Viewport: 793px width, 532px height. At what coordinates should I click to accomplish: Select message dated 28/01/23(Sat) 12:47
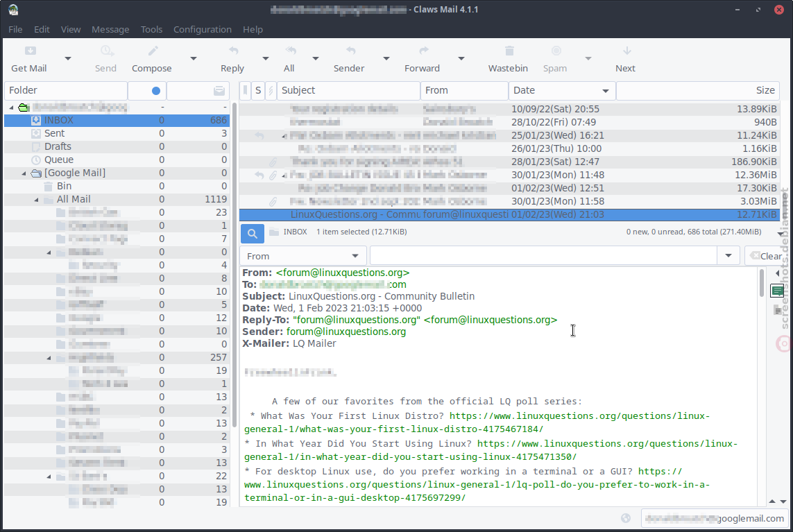[509, 162]
